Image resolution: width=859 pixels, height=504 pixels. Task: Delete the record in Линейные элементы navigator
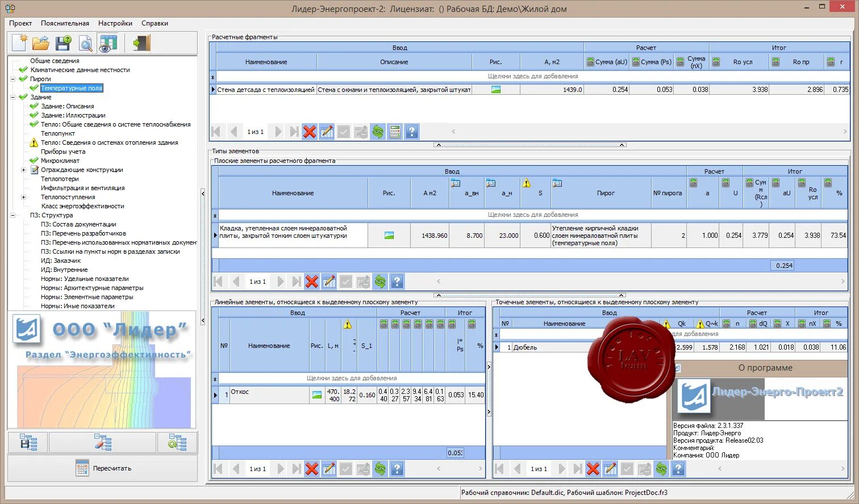click(312, 469)
